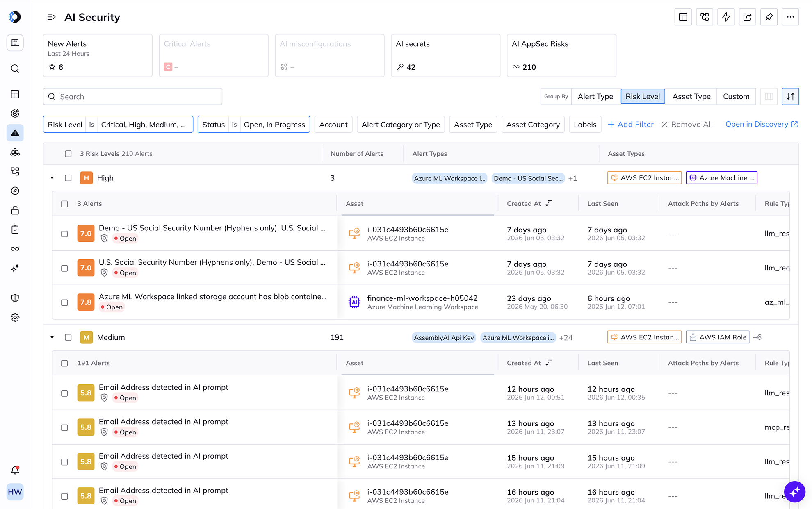This screenshot has height=509, width=812.
Task: Click the columns layout icon beside Custom
Action: 769,96
